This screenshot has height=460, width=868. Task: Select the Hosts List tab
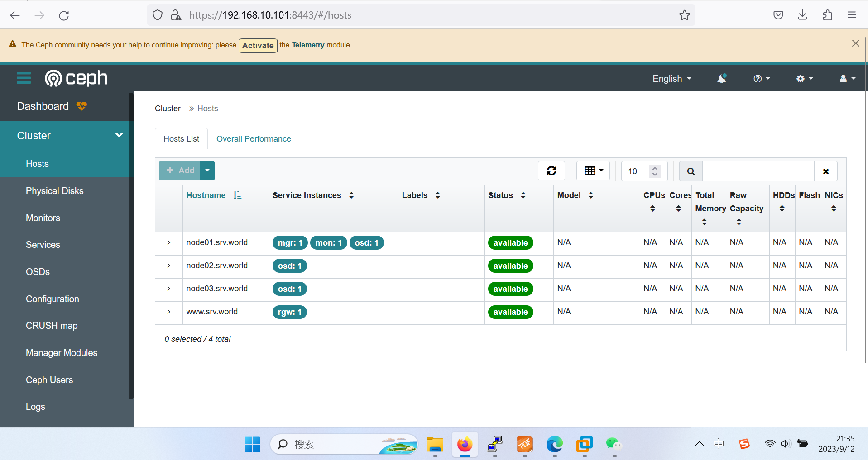click(181, 139)
